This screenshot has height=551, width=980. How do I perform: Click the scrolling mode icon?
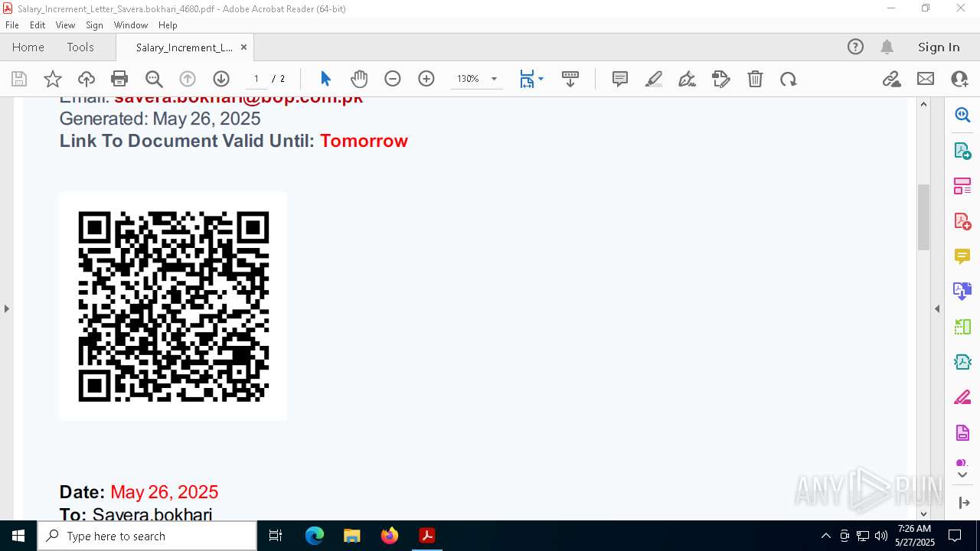coord(570,79)
